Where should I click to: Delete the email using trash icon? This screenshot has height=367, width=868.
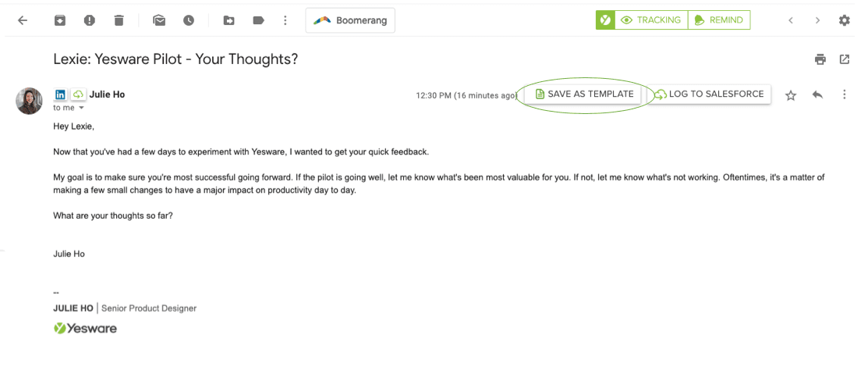(x=119, y=20)
